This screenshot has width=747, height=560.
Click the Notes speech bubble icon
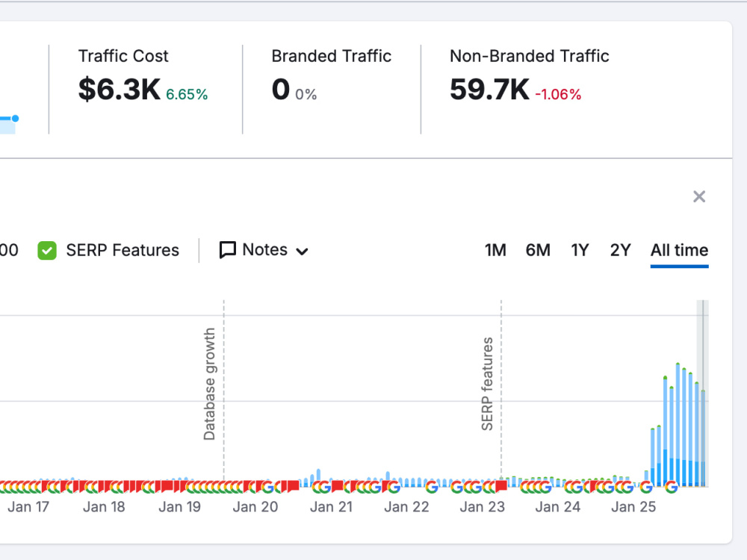pos(227,250)
